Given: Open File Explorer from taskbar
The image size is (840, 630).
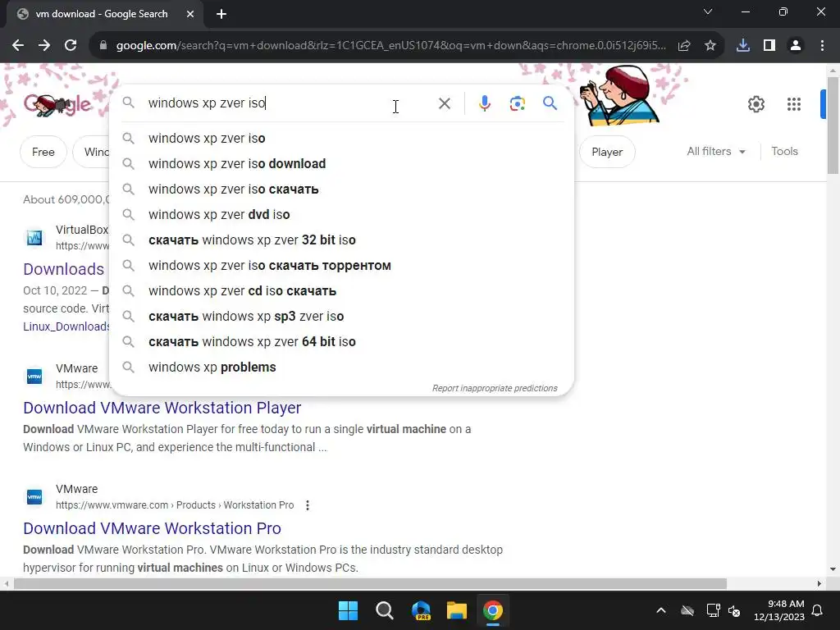Looking at the screenshot, I should pos(457,610).
